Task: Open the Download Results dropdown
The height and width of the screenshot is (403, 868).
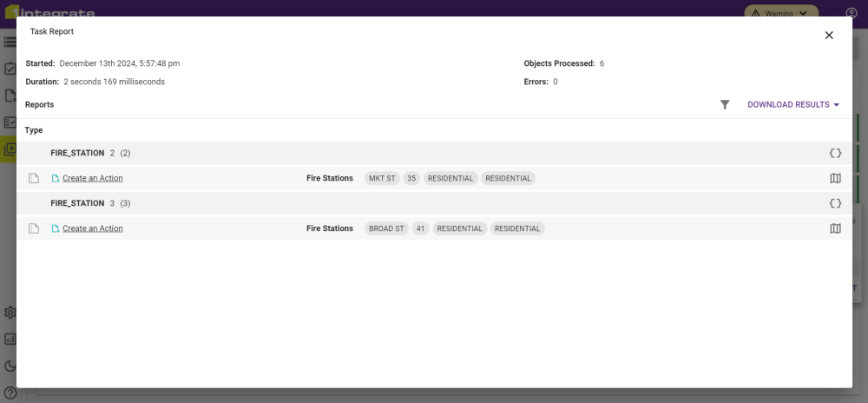Action: (793, 105)
